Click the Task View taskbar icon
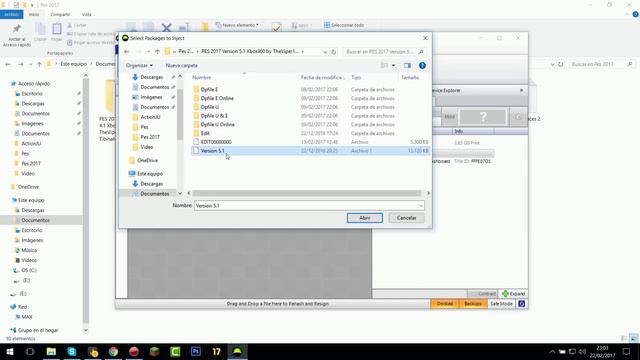This screenshot has width=640, height=360. tap(30, 351)
